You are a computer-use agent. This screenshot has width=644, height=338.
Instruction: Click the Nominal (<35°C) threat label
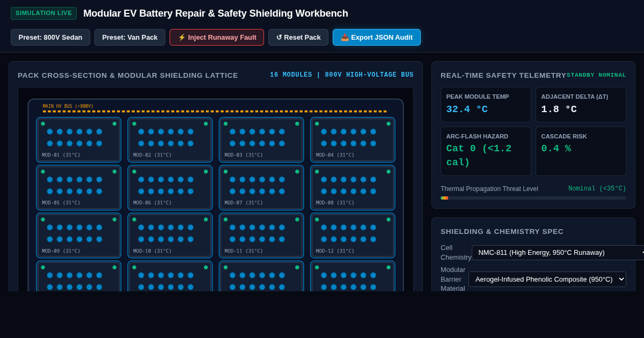click(597, 189)
